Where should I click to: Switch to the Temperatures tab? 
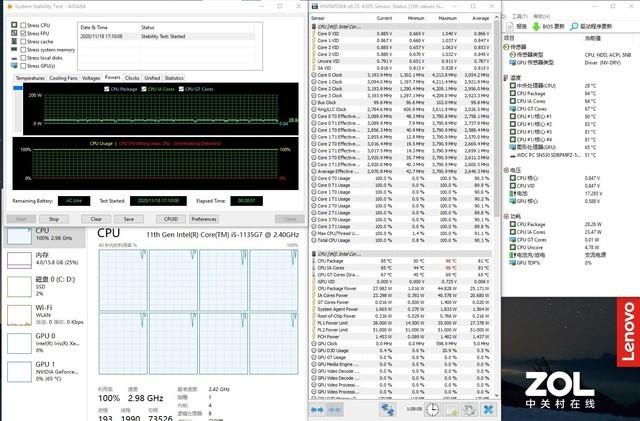(x=29, y=77)
